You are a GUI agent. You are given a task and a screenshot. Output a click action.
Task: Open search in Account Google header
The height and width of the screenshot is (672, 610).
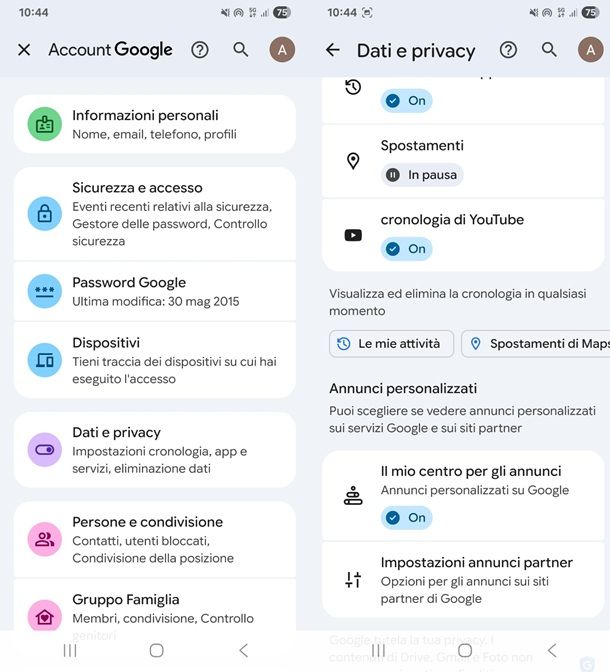pos(241,50)
